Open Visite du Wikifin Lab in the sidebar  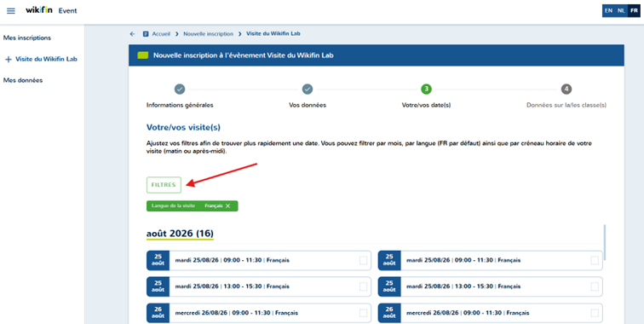click(x=46, y=59)
